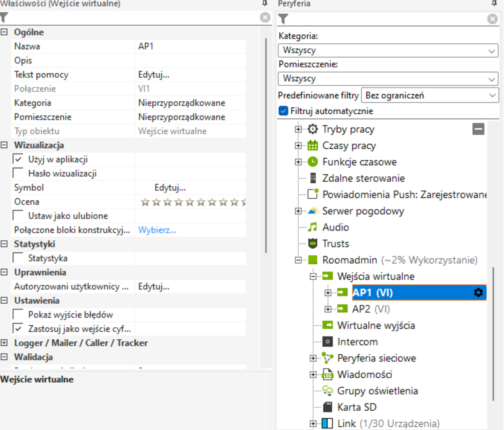The width and height of the screenshot is (504, 430).
Task: Click the Intercom icon in tree
Action: pyautogui.click(x=327, y=342)
